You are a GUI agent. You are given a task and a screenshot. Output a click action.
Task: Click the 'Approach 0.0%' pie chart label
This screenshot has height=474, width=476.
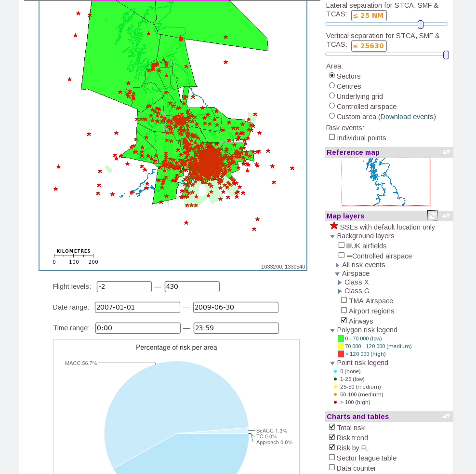275,442
